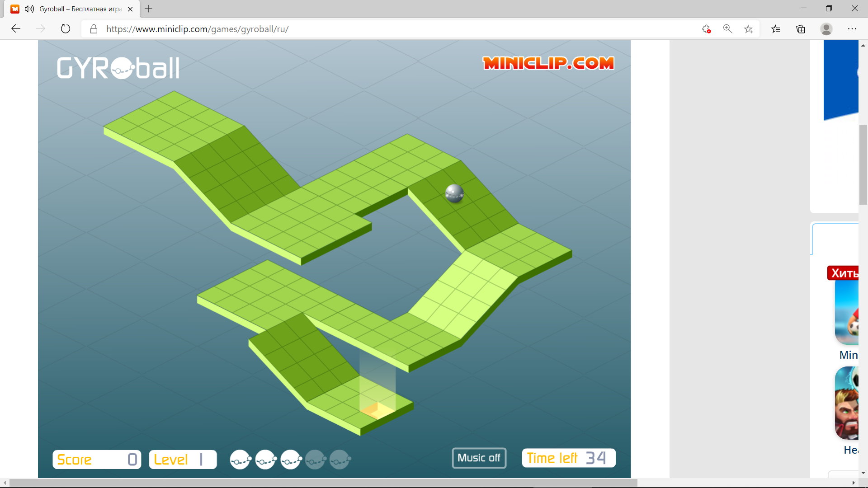Click the third remaining life ball icon
Screen dimensions: 868x488
(x=291, y=460)
